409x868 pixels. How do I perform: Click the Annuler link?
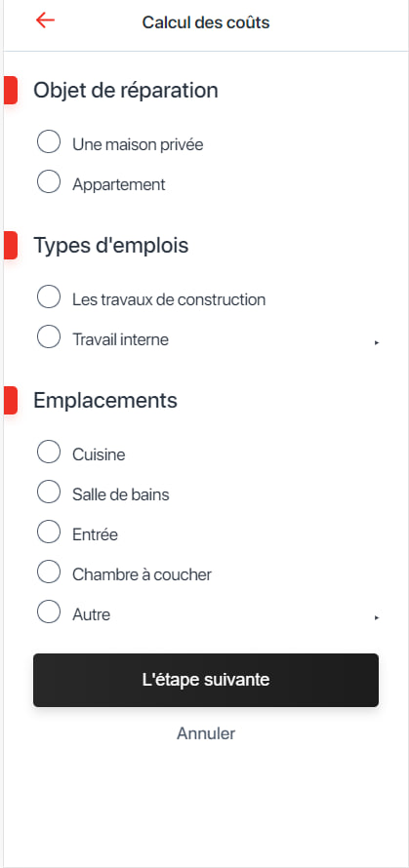[206, 733]
